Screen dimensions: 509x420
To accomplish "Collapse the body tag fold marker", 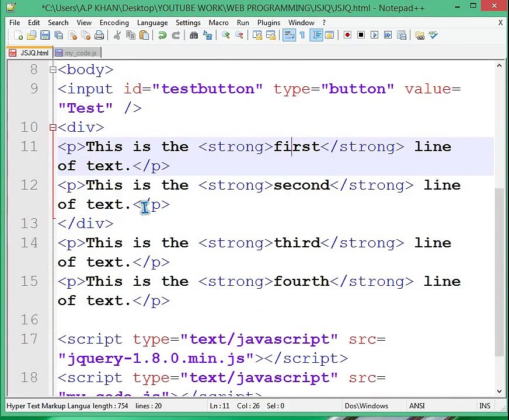I will (53, 69).
